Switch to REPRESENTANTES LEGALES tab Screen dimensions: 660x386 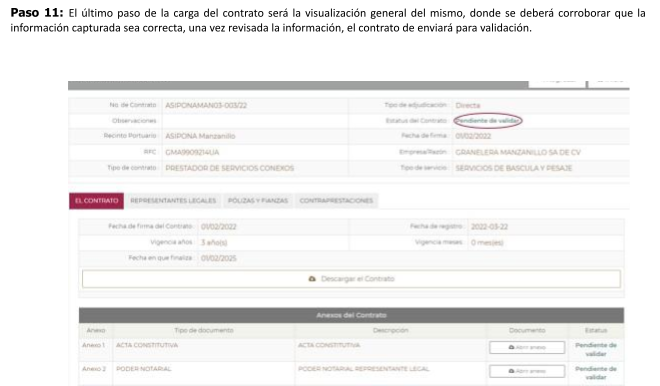pyautogui.click(x=173, y=201)
